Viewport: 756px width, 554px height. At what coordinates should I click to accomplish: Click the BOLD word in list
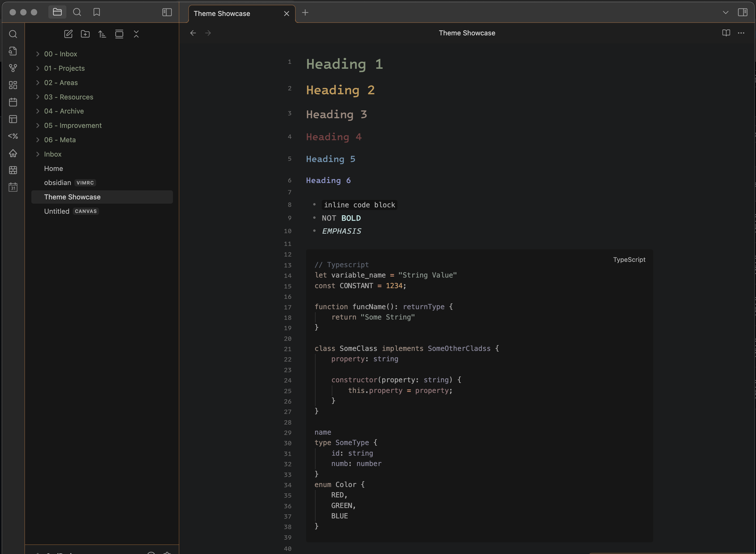click(351, 218)
